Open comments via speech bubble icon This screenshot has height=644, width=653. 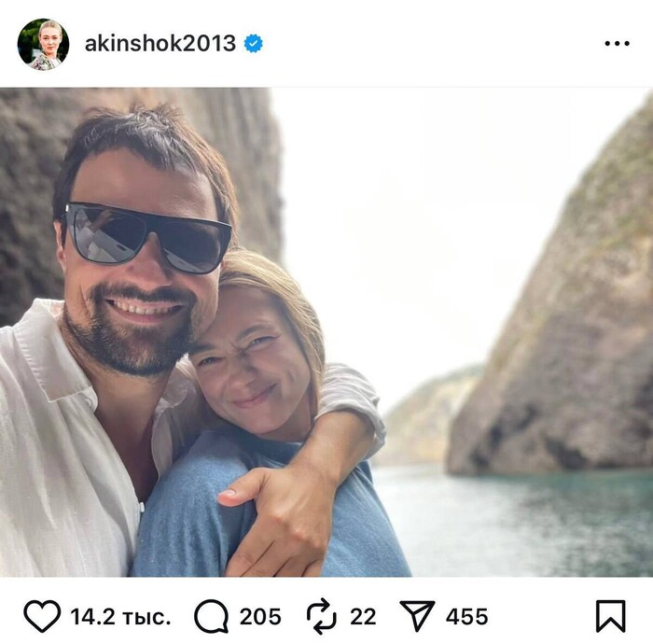(211, 616)
